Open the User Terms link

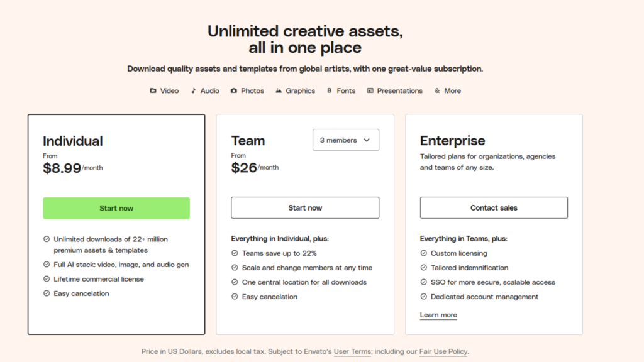click(x=352, y=351)
